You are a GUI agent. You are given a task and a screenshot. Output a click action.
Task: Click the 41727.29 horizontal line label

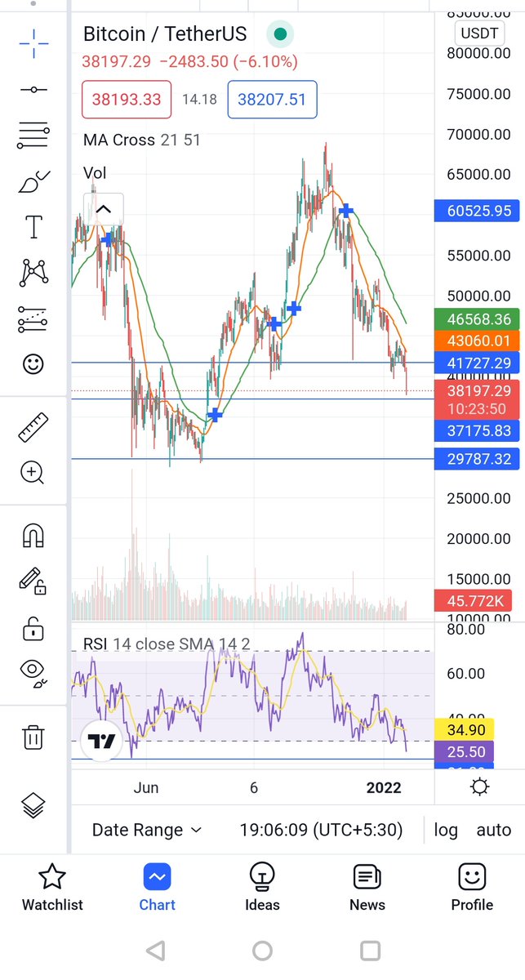click(x=480, y=362)
